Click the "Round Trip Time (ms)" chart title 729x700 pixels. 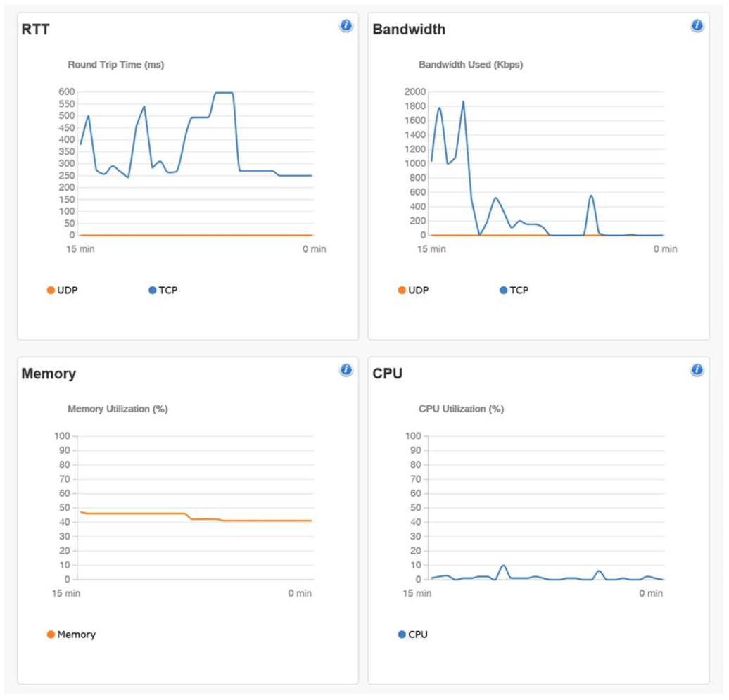(x=115, y=65)
